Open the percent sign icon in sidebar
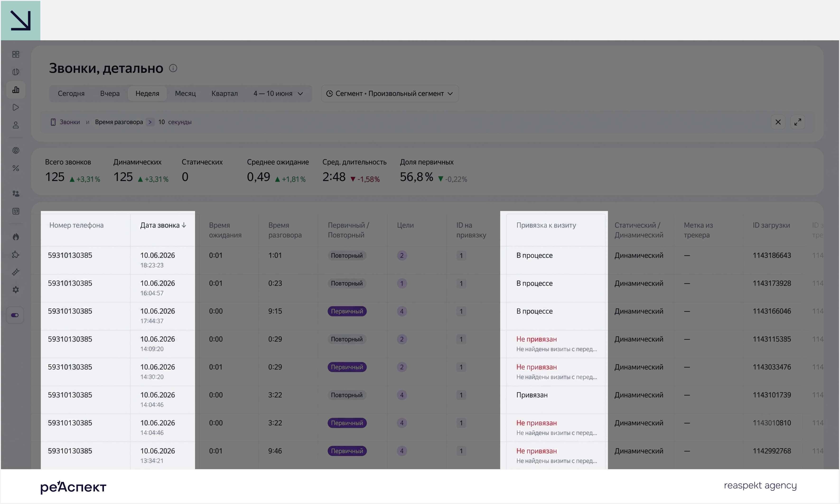840x504 pixels. coord(16,168)
